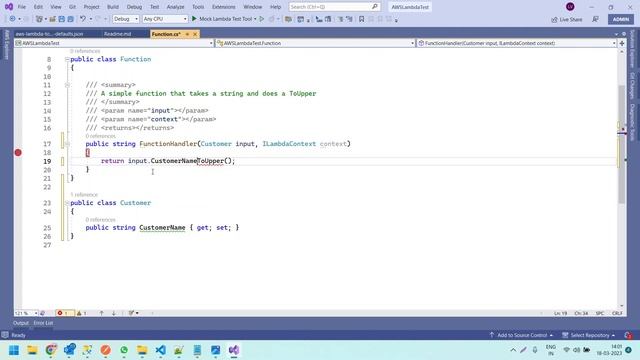Click the notifications bell in status bar
Viewport: 640px width, 360px height.
tap(628, 335)
